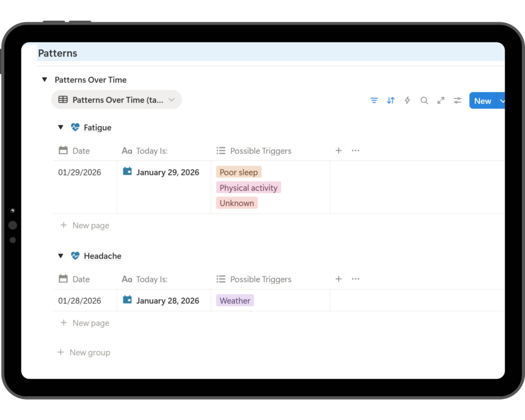This screenshot has width=525, height=420.
Task: Collapse the Fatigue group
Action: tap(60, 127)
